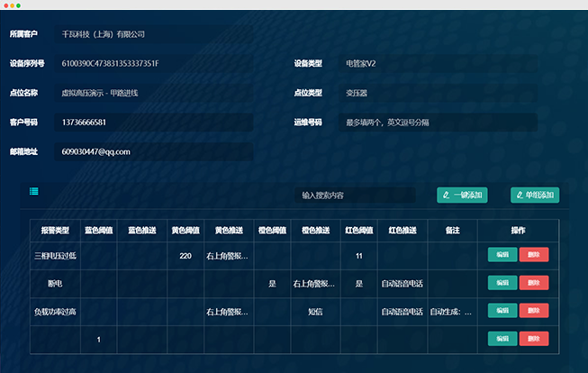Click the list view icon above the table
This screenshot has height=373, width=588.
point(33,191)
